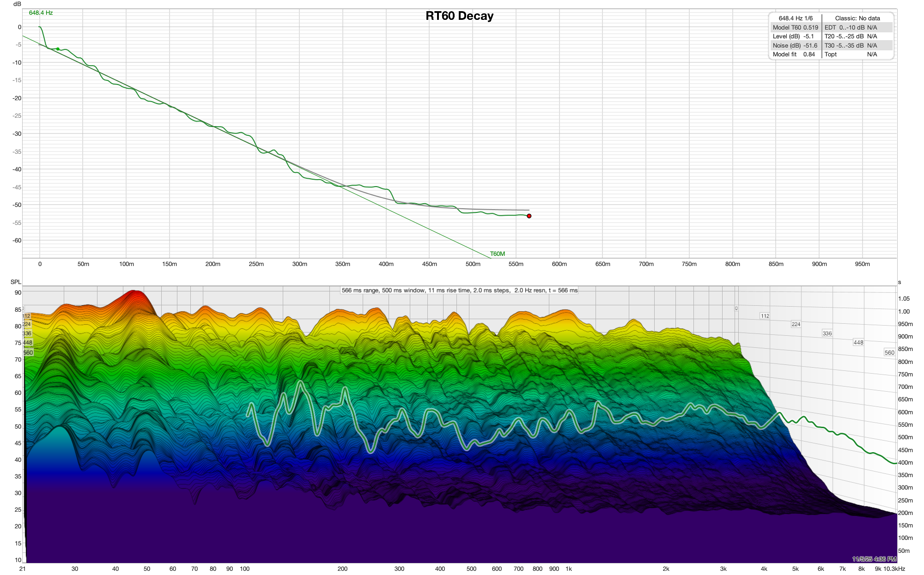Click the SPL axis label
Image resolution: width=924 pixels, height=575 pixels.
[16, 282]
